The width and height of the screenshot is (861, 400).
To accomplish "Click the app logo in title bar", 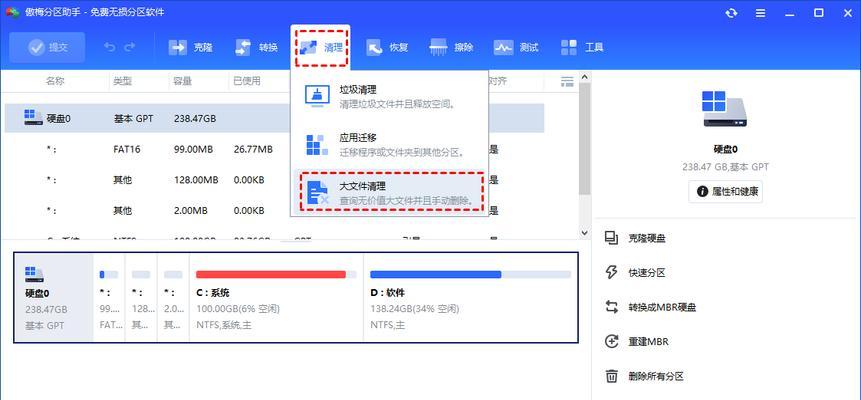I will click(12, 13).
